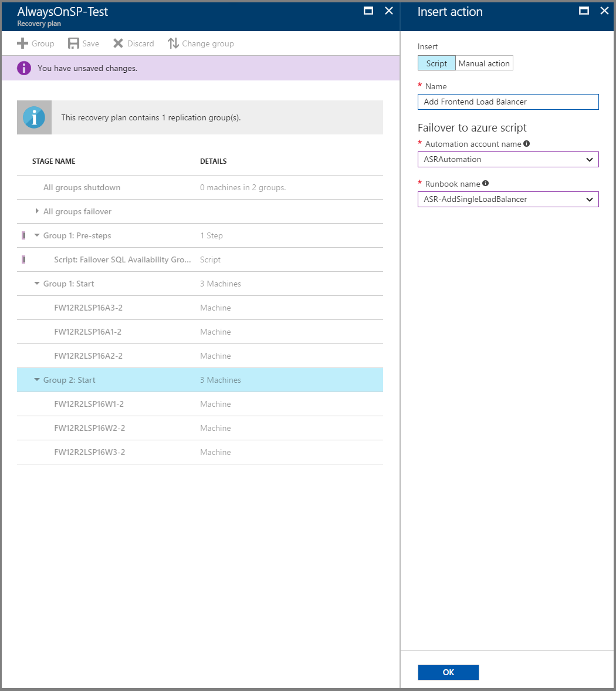Screen dimensions: 616x691
Task: Click the replication group information icon
Action: click(x=34, y=117)
